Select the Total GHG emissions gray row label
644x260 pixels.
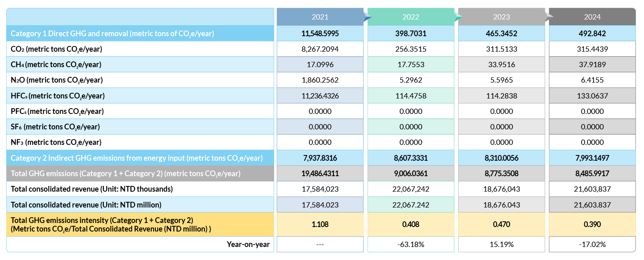(x=126, y=173)
